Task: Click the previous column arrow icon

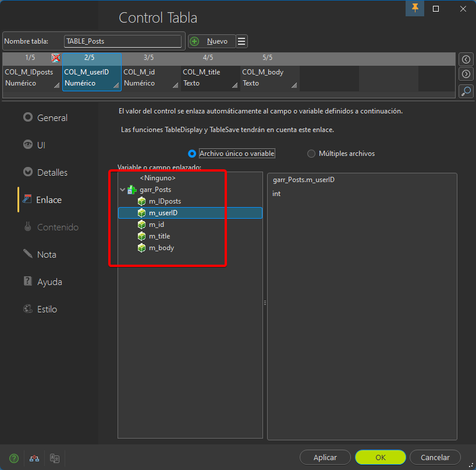Action: pos(466,59)
